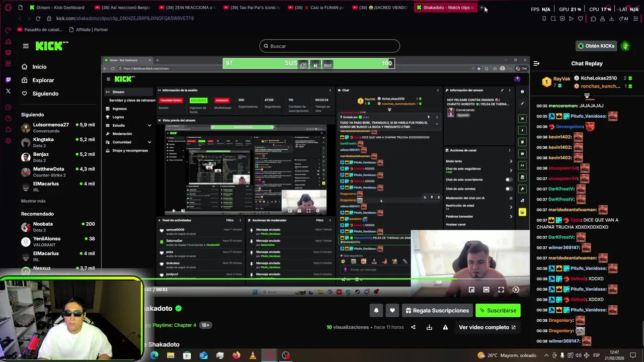Open File Explorer from taskbar
Viewport: 644px width, 362px height.
tap(171, 355)
